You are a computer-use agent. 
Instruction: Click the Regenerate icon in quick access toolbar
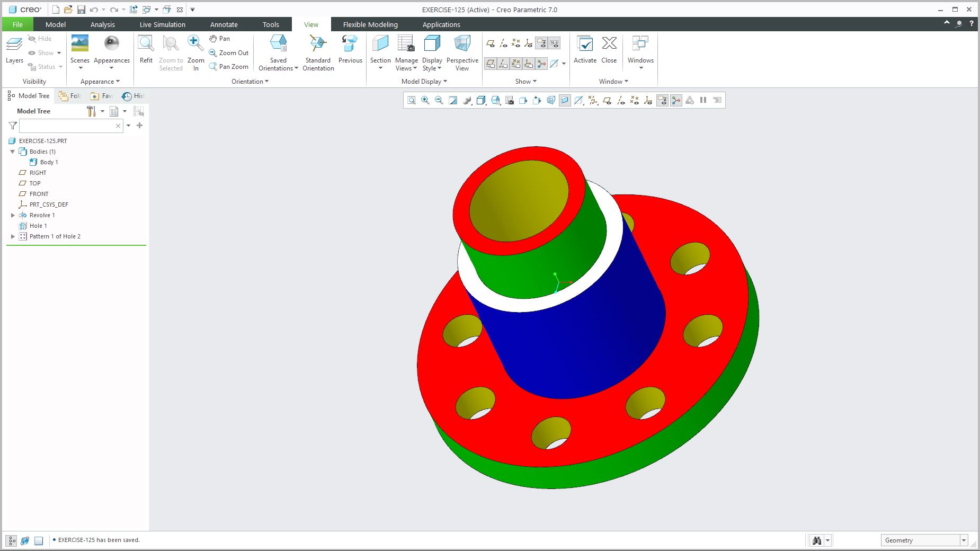[133, 10]
